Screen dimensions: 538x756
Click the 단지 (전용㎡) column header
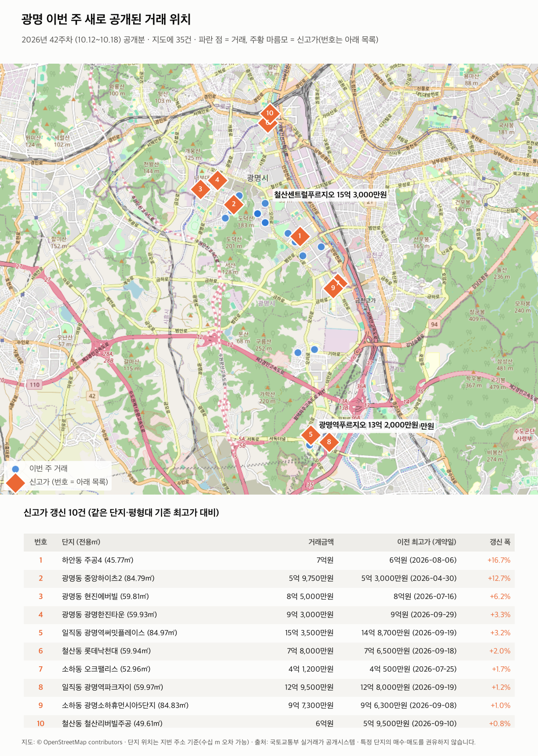[81, 542]
